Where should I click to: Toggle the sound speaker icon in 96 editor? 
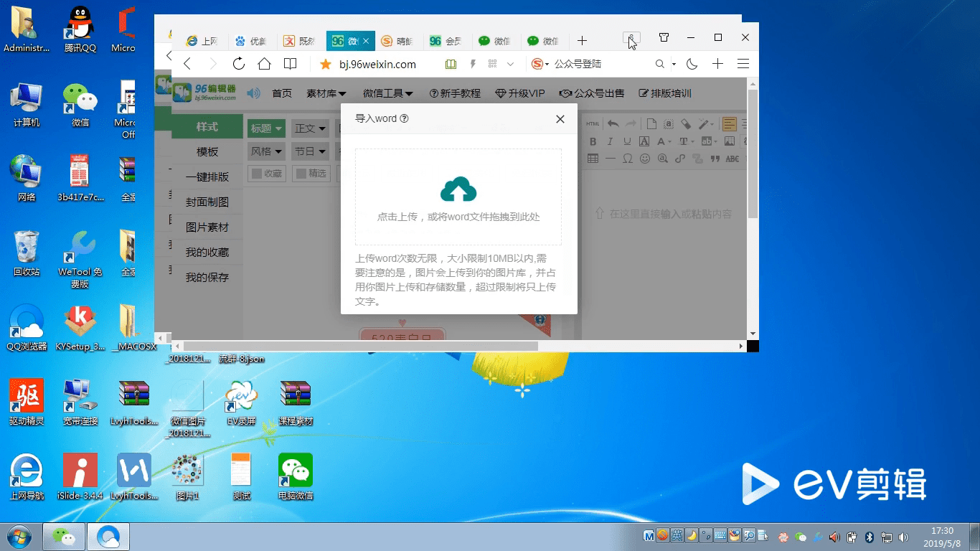(253, 93)
